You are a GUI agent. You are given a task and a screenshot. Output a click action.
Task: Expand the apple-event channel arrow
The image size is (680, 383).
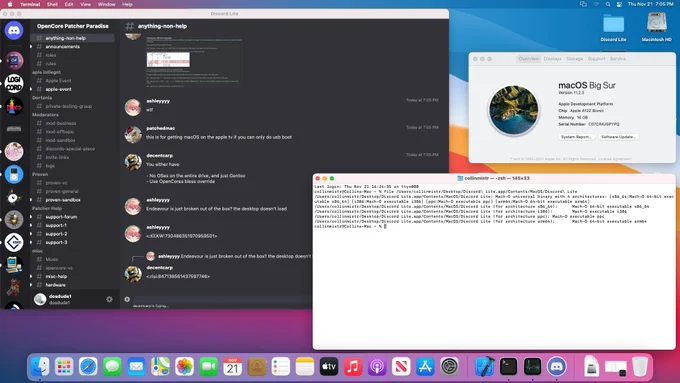pyautogui.click(x=31, y=89)
